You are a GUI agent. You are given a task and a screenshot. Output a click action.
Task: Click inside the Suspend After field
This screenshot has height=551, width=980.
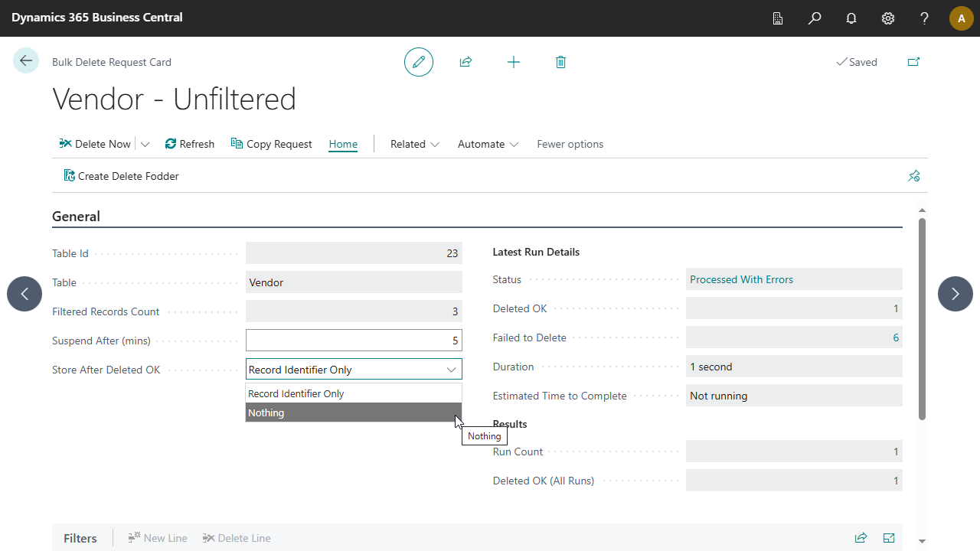coord(352,340)
